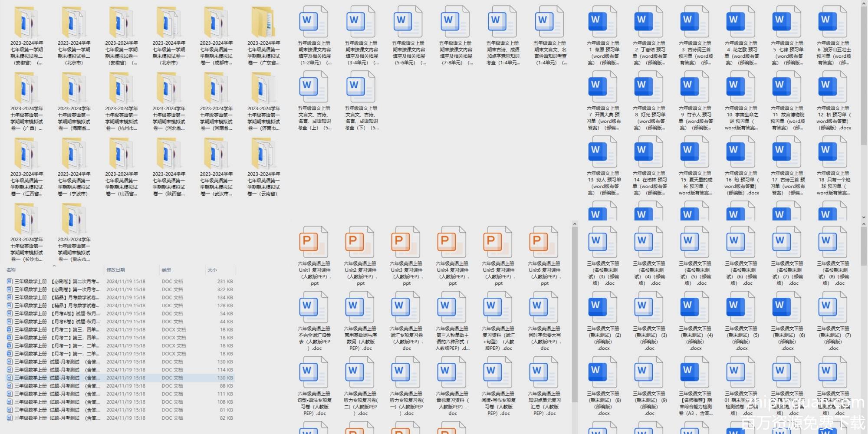The image size is (868, 434).
Task: Open 六年级英语上册 音标复习资料 document
Action: [x=453, y=387]
